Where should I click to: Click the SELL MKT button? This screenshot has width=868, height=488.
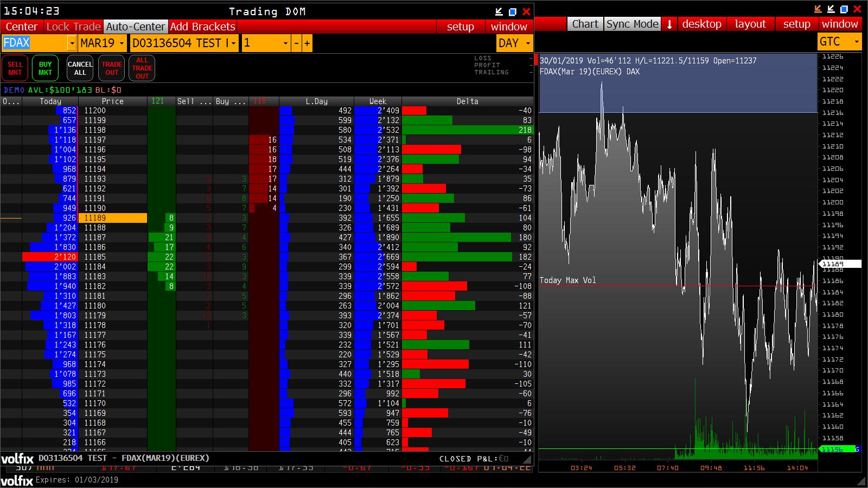15,68
